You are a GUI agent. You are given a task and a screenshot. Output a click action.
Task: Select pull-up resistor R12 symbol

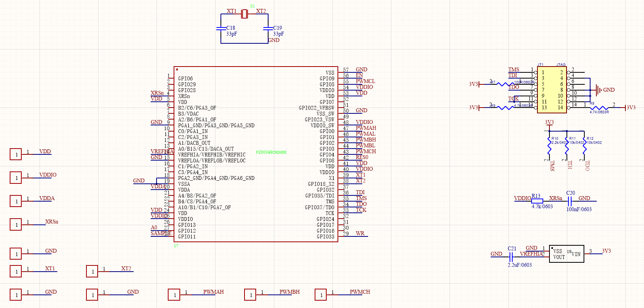pyautogui.click(x=584, y=145)
